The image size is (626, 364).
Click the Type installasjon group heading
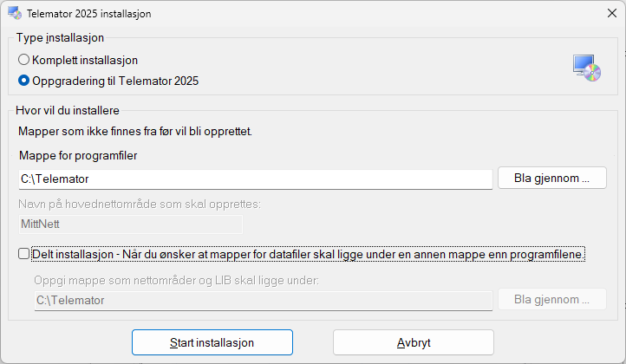click(60, 37)
